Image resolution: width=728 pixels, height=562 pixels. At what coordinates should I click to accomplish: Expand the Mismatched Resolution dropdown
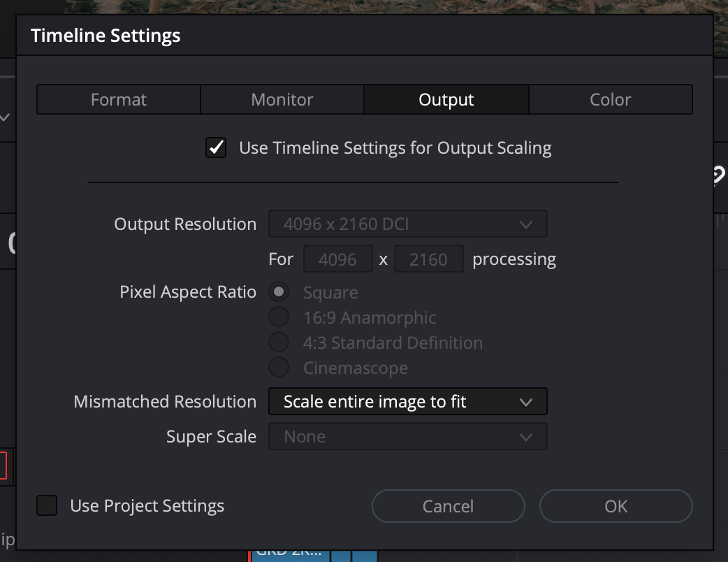tap(407, 402)
